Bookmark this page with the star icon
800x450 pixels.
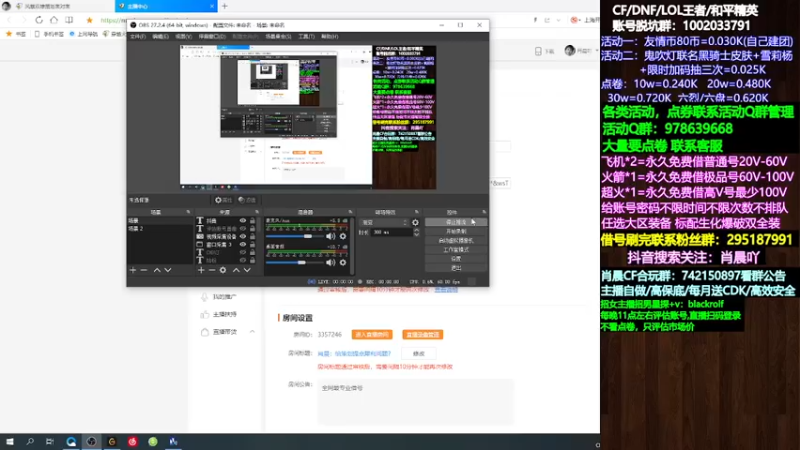[x=90, y=20]
